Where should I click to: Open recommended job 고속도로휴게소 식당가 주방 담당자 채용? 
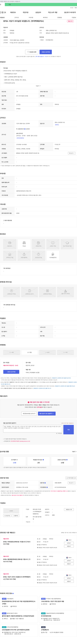pyautogui.click(x=53, y=602)
